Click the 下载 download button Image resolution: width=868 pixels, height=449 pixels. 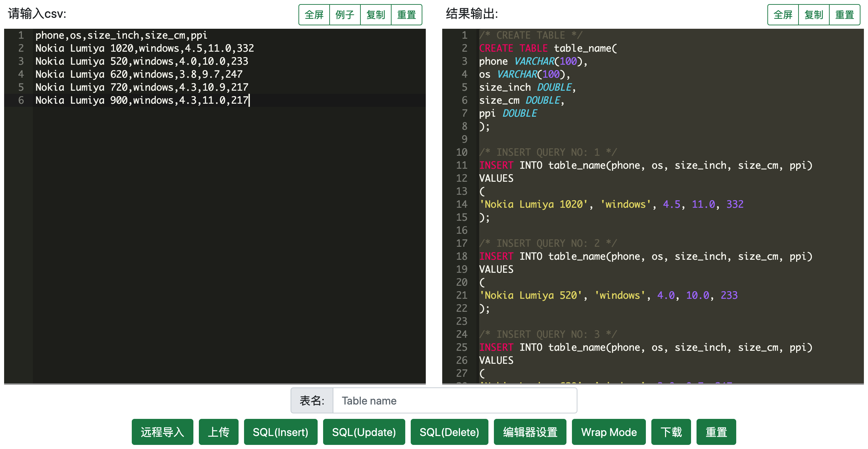pyautogui.click(x=671, y=432)
